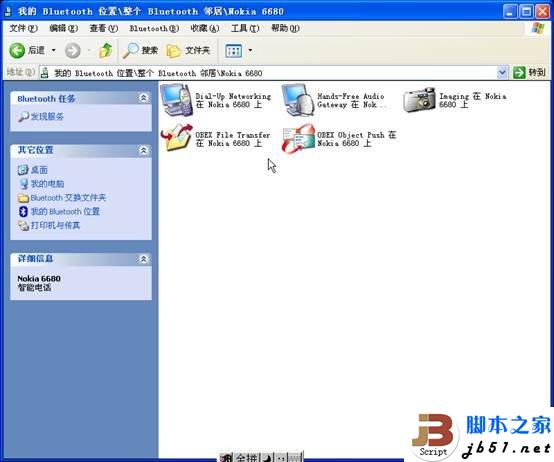The image size is (554, 462).
Task: Click inside the address bar path field
Action: 269,73
